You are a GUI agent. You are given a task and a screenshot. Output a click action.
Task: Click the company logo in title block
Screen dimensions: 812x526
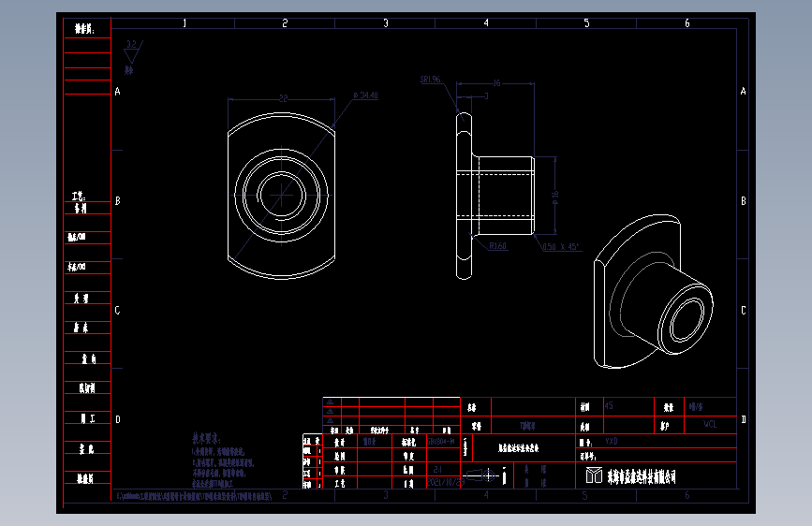point(594,475)
